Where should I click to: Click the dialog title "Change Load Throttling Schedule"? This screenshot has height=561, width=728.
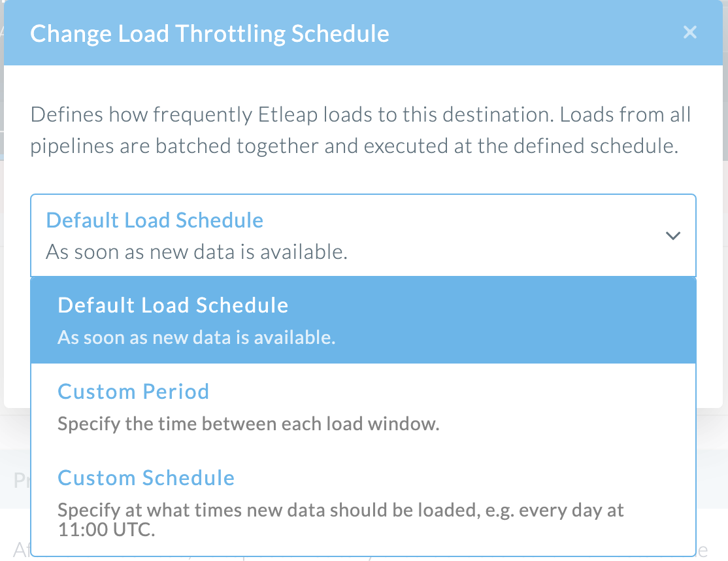coord(210,33)
